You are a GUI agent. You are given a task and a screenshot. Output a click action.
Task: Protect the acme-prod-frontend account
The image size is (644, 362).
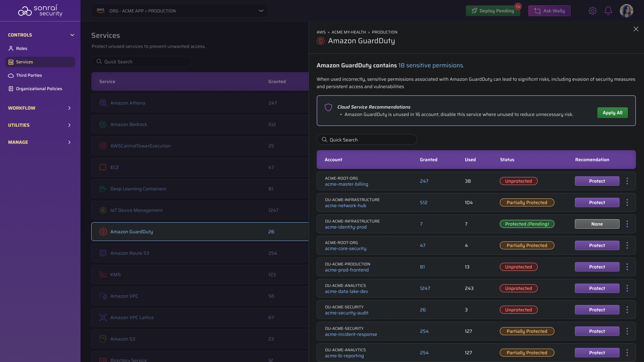click(597, 267)
